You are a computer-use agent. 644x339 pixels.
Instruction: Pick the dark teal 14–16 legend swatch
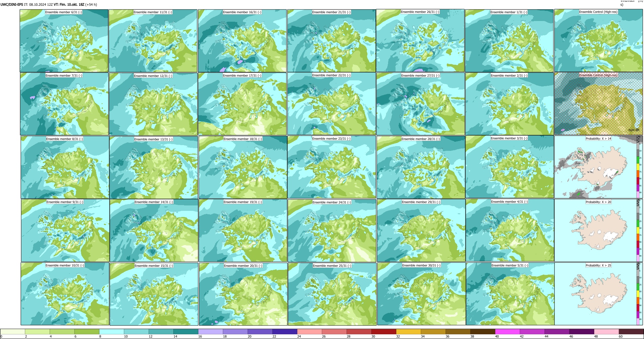[186, 332]
